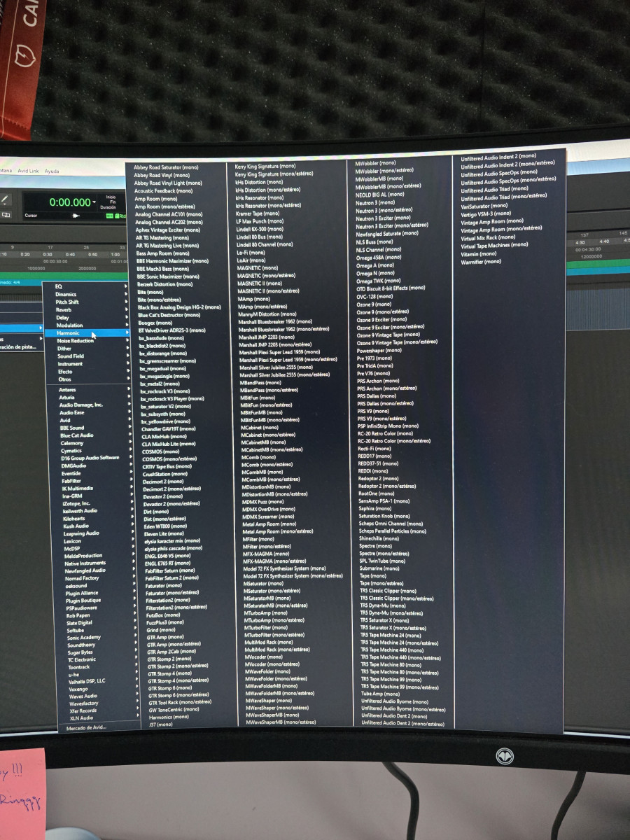Open the Ayuda menu

tap(52, 171)
